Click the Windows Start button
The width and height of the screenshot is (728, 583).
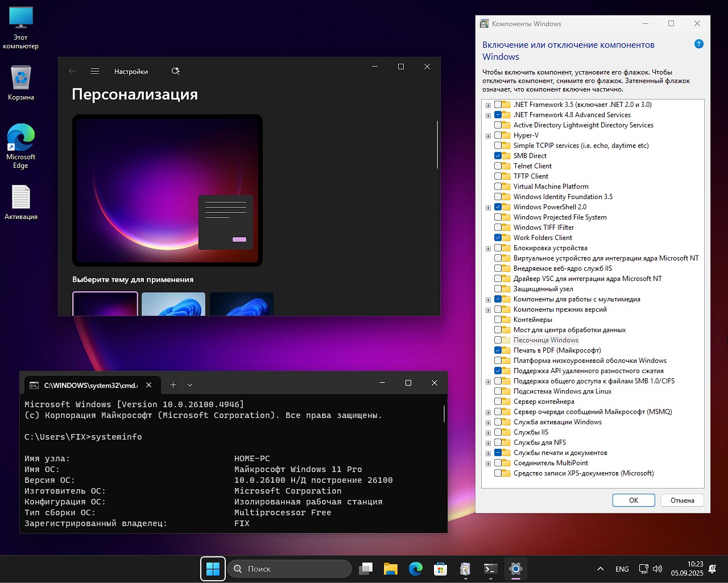[x=213, y=568]
